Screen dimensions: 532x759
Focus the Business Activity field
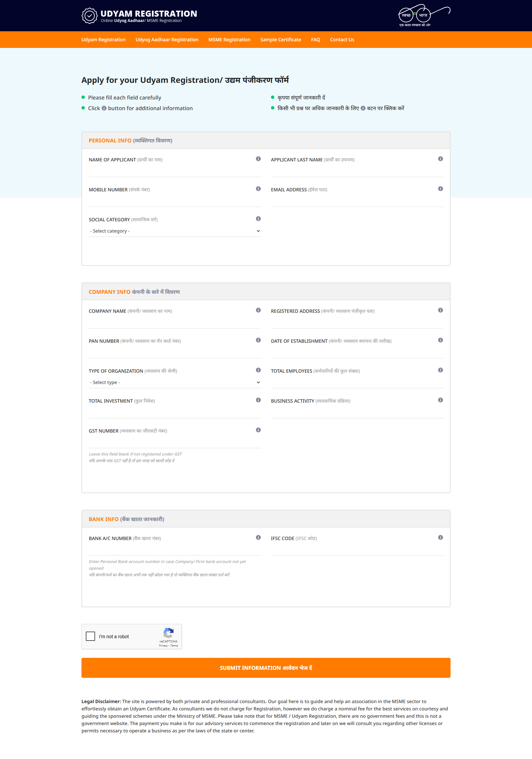click(x=357, y=412)
